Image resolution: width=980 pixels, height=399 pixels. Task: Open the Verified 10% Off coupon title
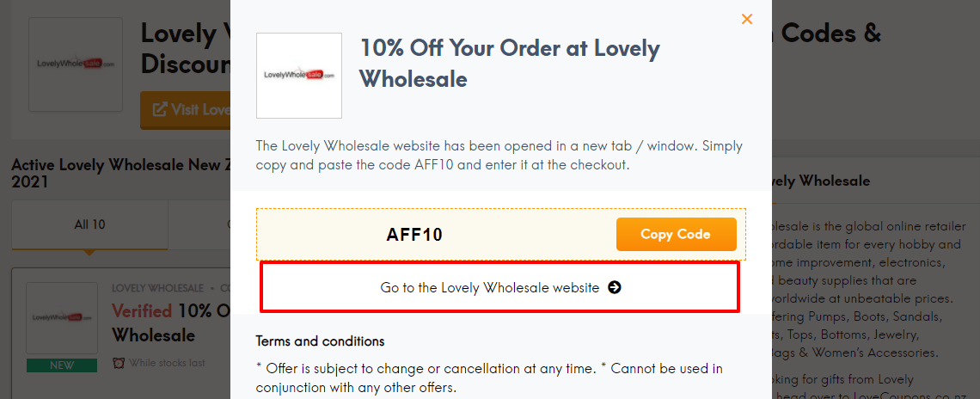tap(171, 322)
